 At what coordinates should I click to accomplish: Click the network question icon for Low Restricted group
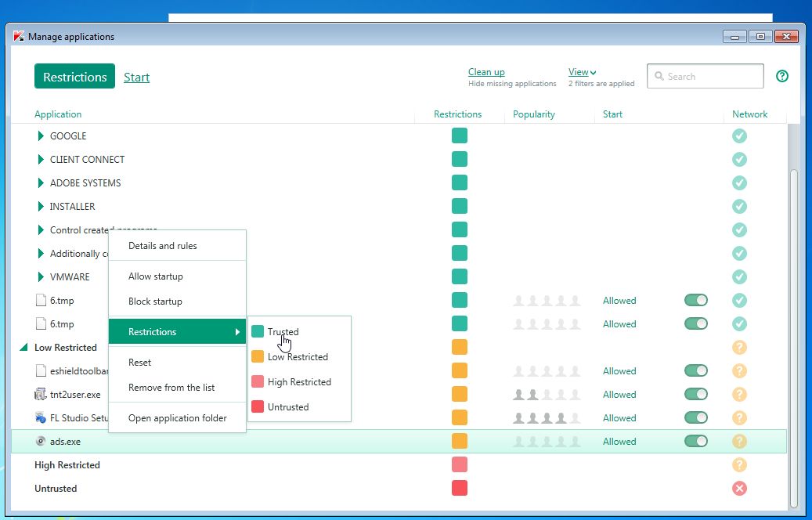[x=739, y=347]
